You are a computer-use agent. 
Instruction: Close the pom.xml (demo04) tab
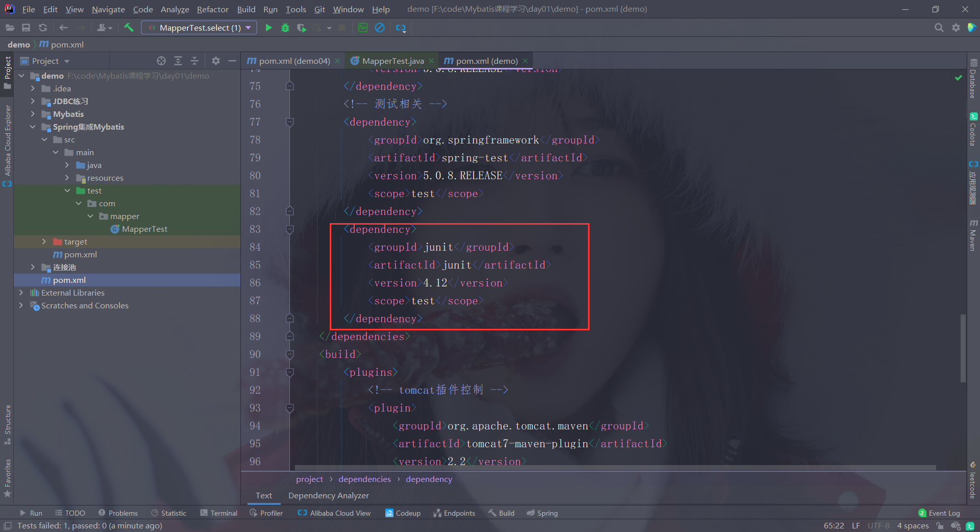click(337, 61)
